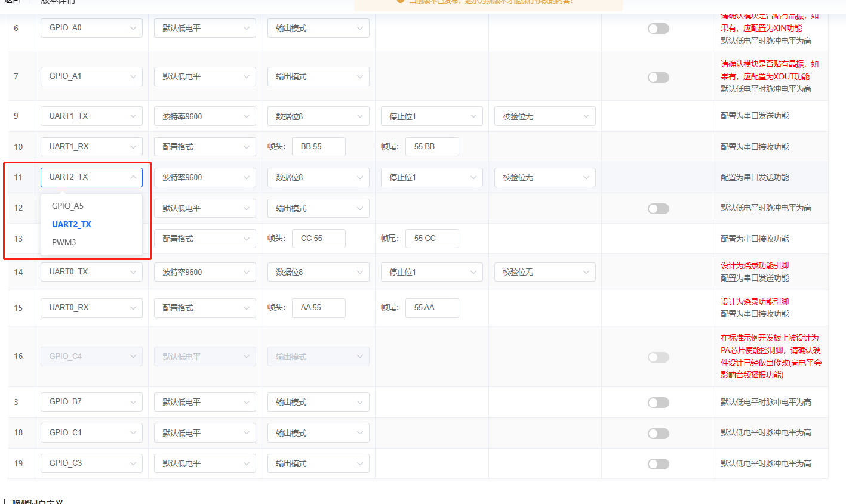Open the GPIO_A0 输出模式 dropdown

(318, 28)
